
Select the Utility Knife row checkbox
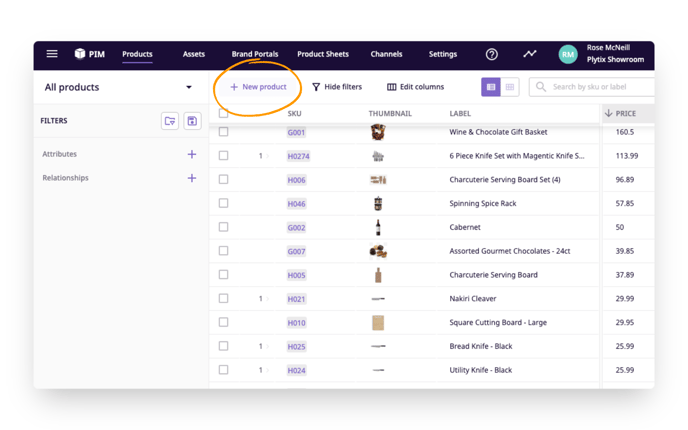[x=223, y=369]
